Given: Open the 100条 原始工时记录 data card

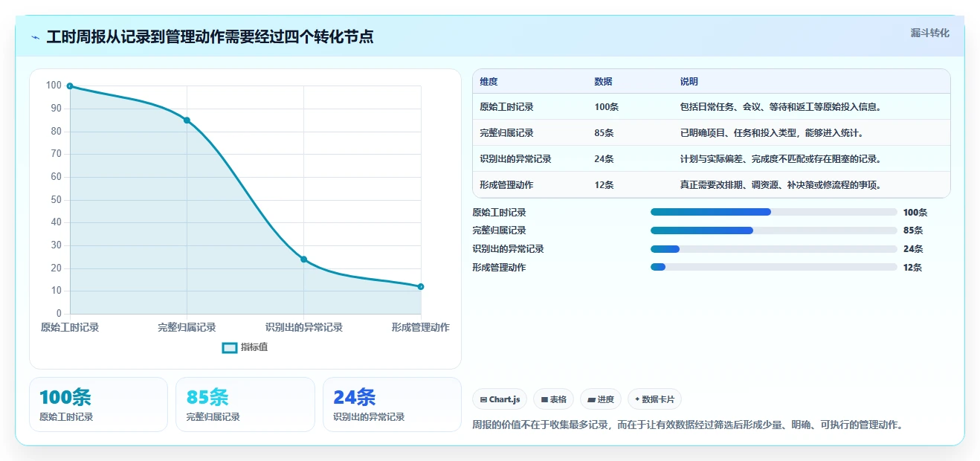Looking at the screenshot, I should [x=98, y=404].
